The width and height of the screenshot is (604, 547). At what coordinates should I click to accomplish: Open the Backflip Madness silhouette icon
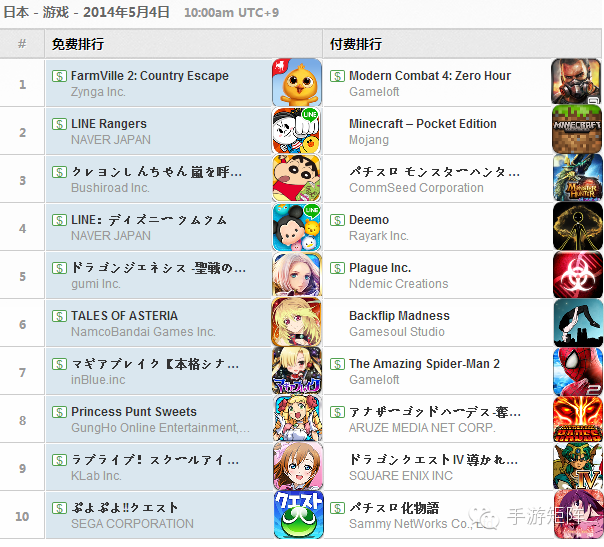[578, 323]
